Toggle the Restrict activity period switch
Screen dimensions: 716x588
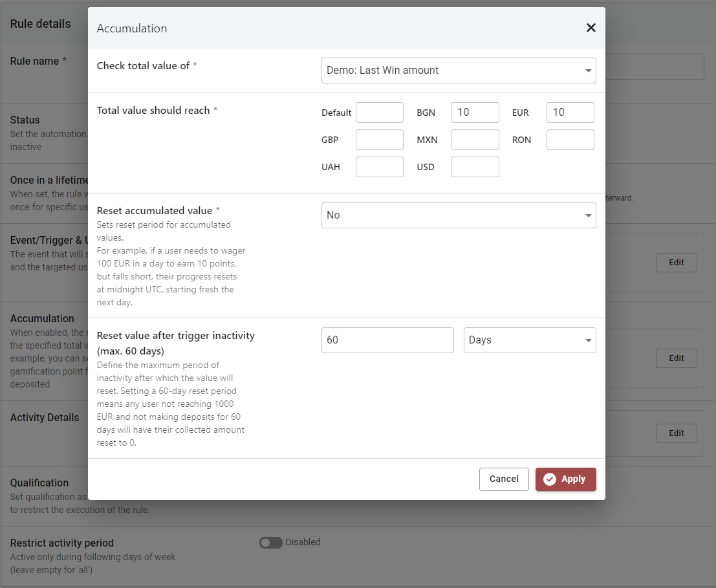[x=270, y=543]
